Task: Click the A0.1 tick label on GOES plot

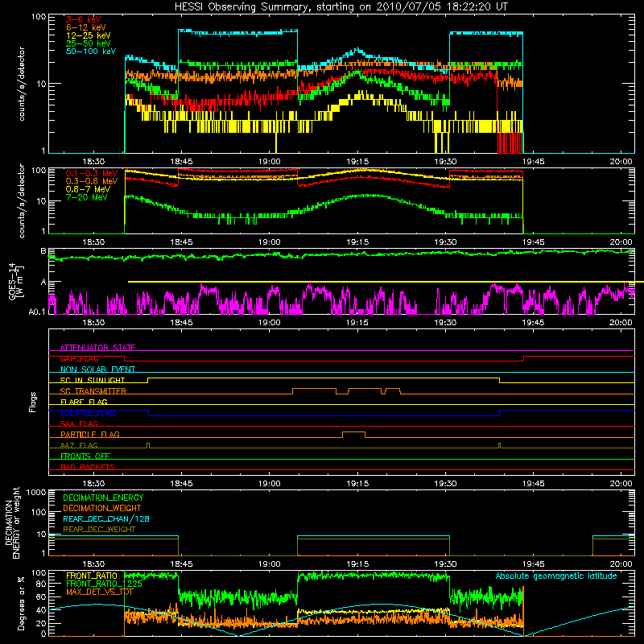Action: 36,312
